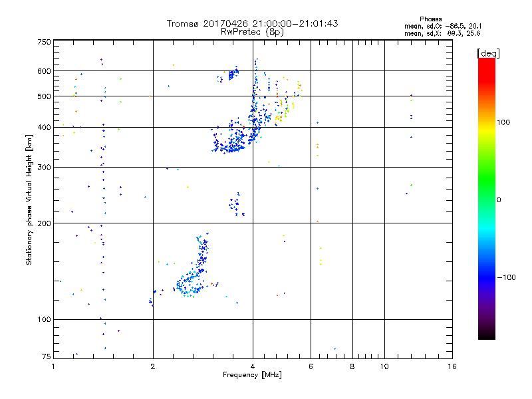Image resolution: width=532 pixels, height=399 pixels.
Task: Click the y-axis tick label '100'
Action: coord(44,319)
